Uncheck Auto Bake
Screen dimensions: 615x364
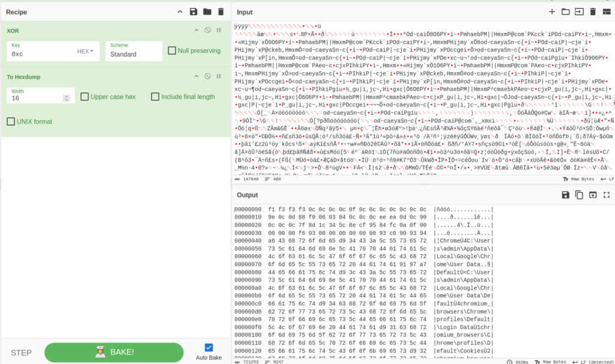(x=208, y=347)
